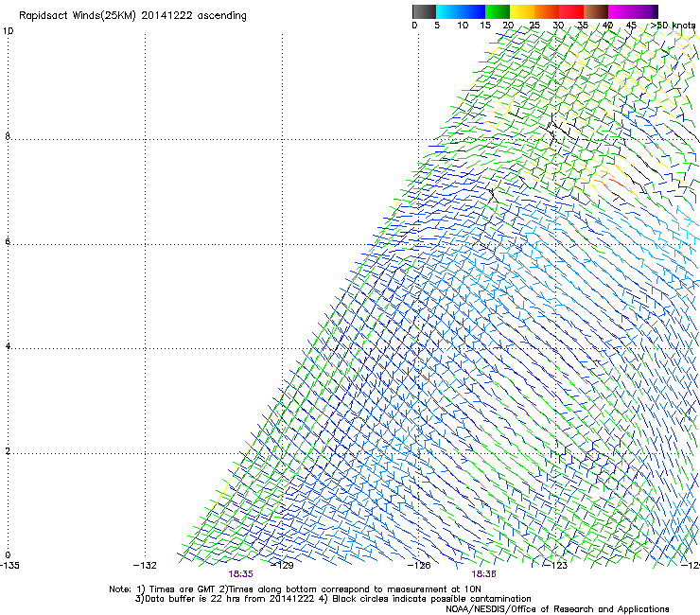Click the '-135' longitude axis label
The image size is (700, 615).
(9, 566)
